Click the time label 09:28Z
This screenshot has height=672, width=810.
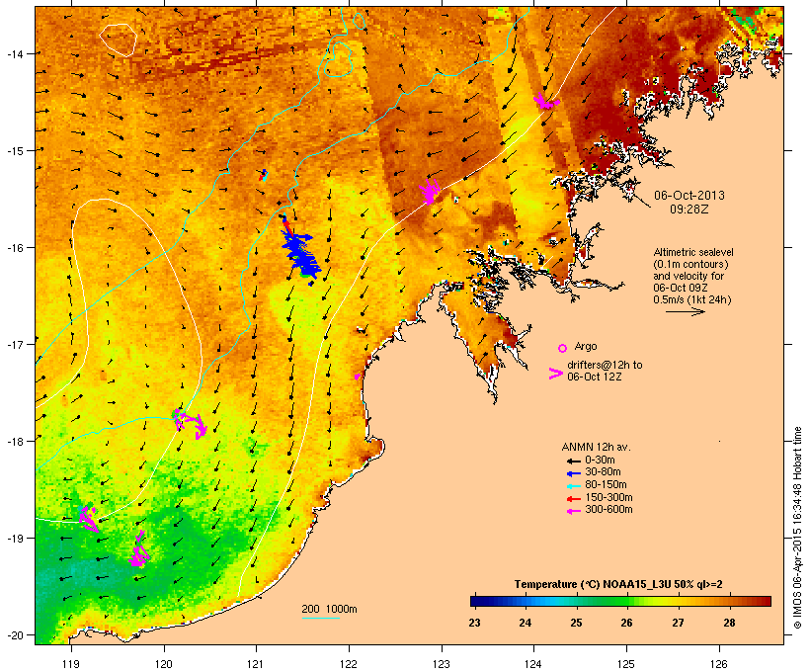689,210
